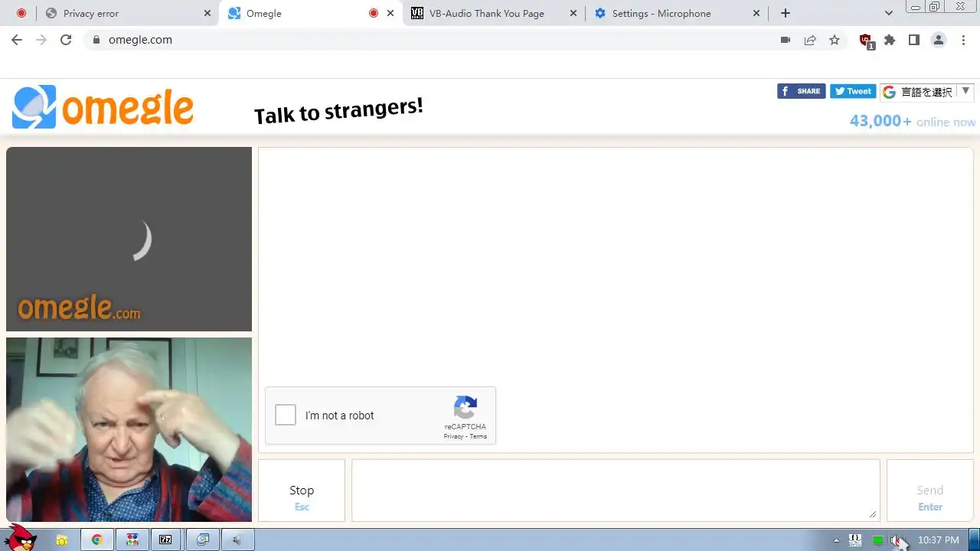Open the reCAPTCHA Terms link
The width and height of the screenshot is (980, 551).
479,436
